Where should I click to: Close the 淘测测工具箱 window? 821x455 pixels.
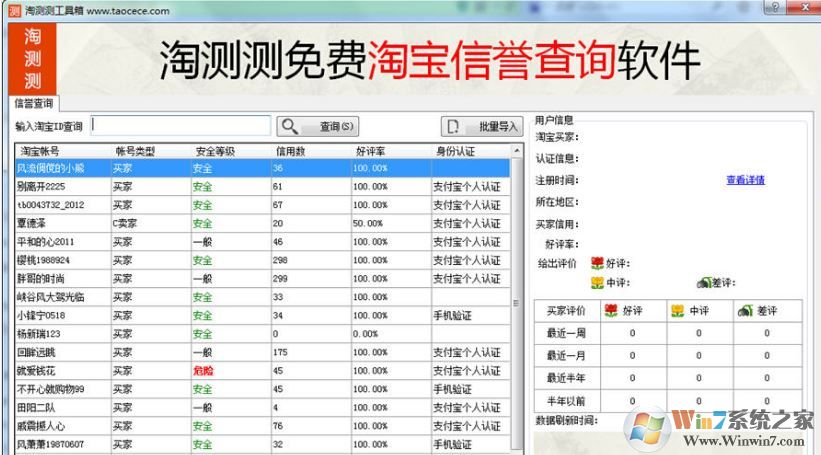pyautogui.click(x=804, y=7)
